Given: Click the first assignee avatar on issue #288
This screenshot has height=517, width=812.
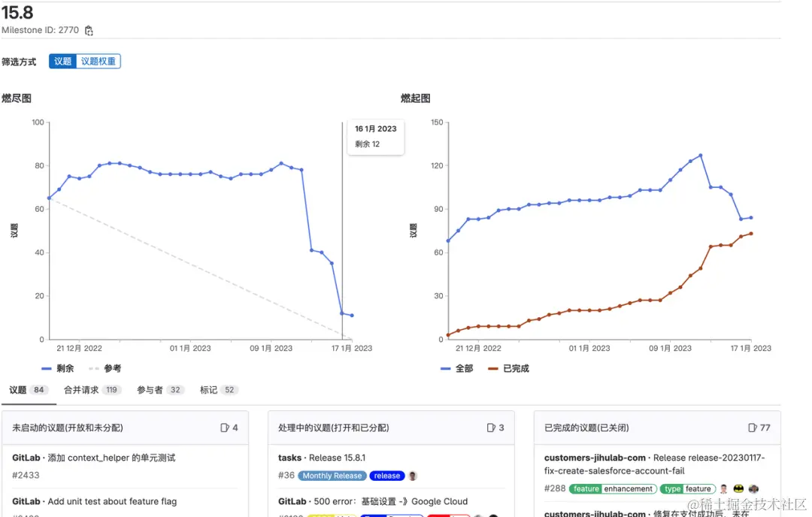Looking at the screenshot, I should [x=723, y=488].
